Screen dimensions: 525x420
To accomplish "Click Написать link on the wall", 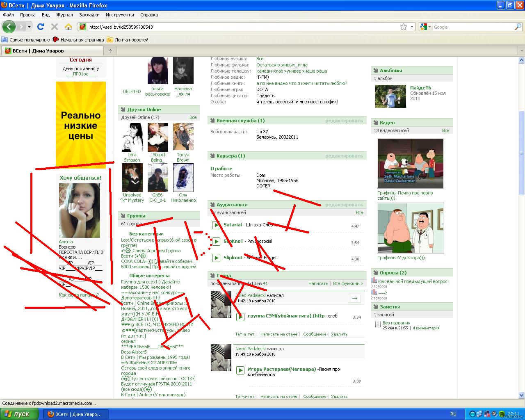I will [x=318, y=283].
